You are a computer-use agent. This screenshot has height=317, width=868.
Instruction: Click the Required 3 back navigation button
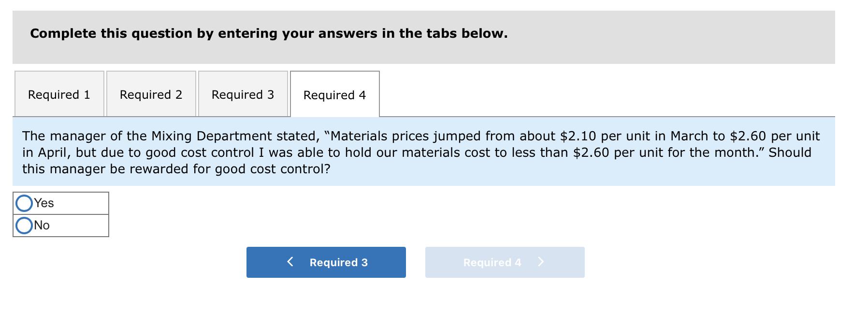click(x=326, y=262)
